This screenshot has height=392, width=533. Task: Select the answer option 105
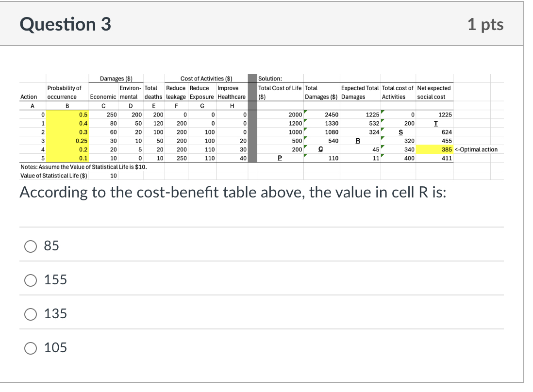[x=31, y=348]
